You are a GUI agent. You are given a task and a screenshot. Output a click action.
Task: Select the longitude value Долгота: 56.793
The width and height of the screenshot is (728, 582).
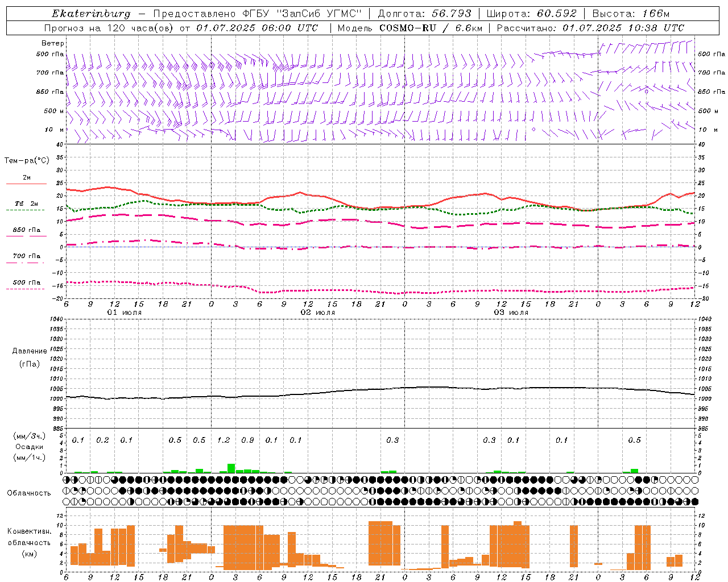click(424, 14)
